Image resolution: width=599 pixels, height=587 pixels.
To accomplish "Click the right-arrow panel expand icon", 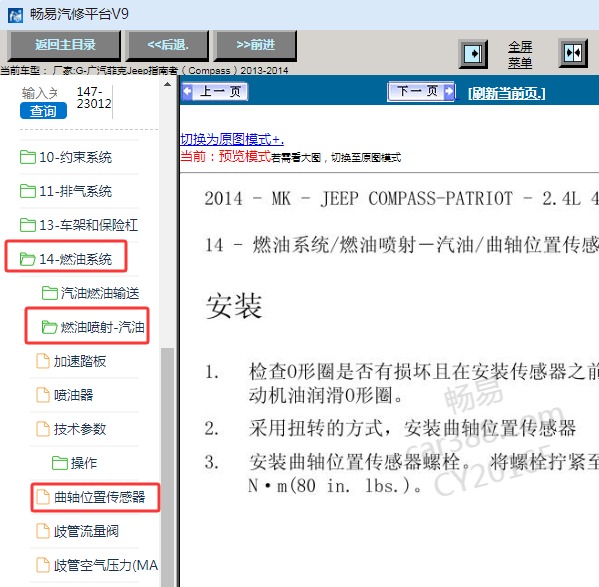I will click(x=473, y=54).
